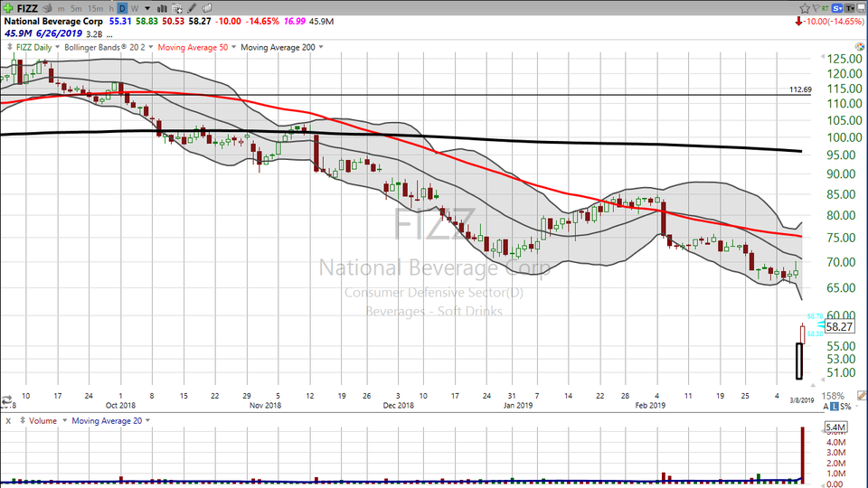The width and height of the screenshot is (868, 488).
Task: Open the print chart icon
Action: 47,8
